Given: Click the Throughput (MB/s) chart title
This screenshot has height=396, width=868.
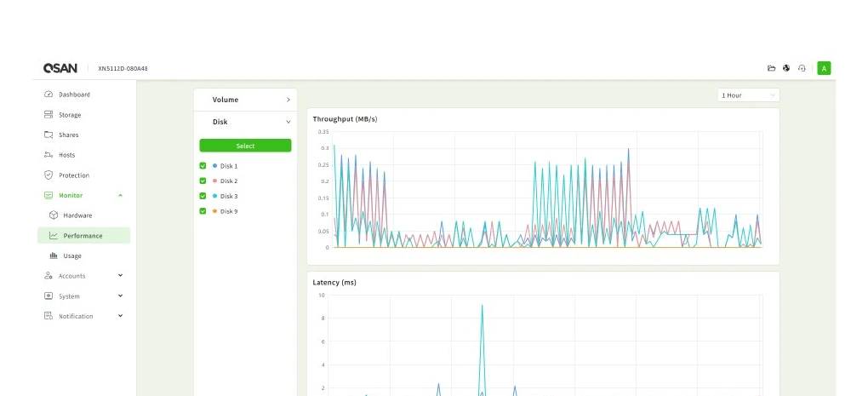Looking at the screenshot, I should pyautogui.click(x=345, y=119).
